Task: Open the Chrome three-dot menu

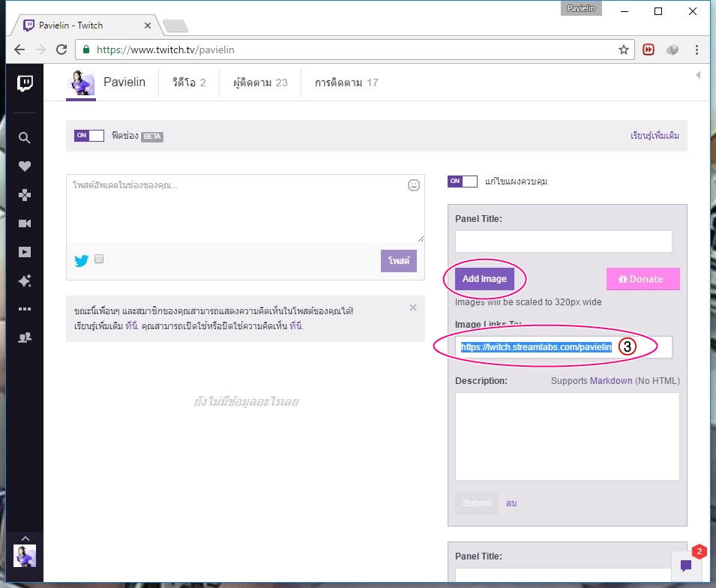Action: click(x=697, y=49)
